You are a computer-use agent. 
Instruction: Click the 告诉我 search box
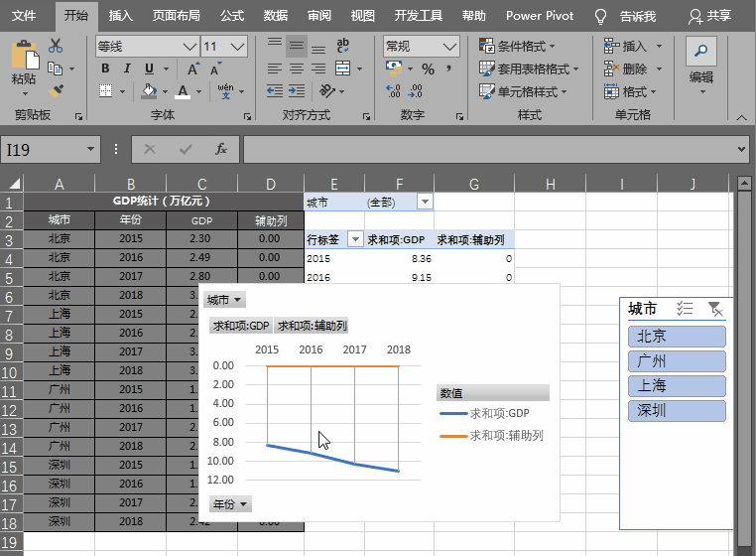click(x=627, y=16)
